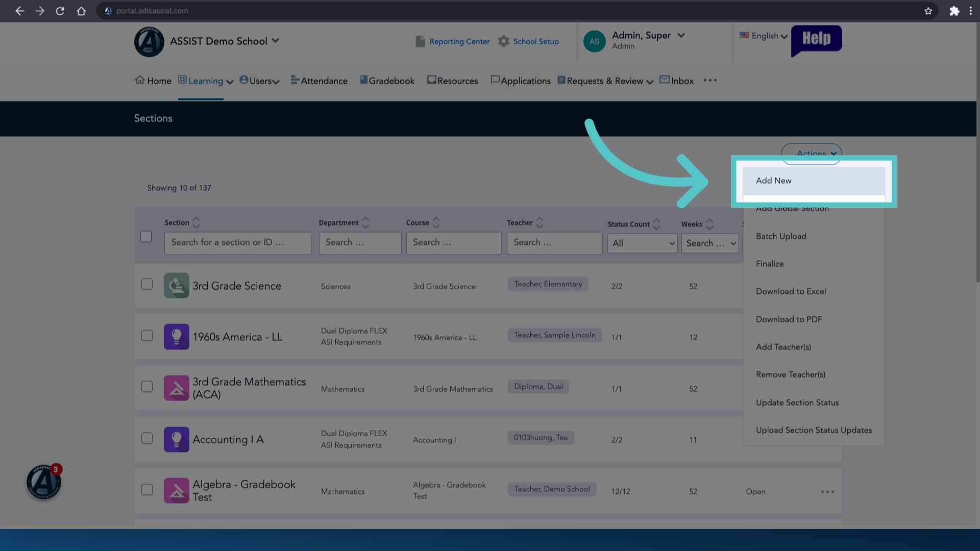
Task: Click the 3rd Grade Science section icon
Action: [x=177, y=286]
